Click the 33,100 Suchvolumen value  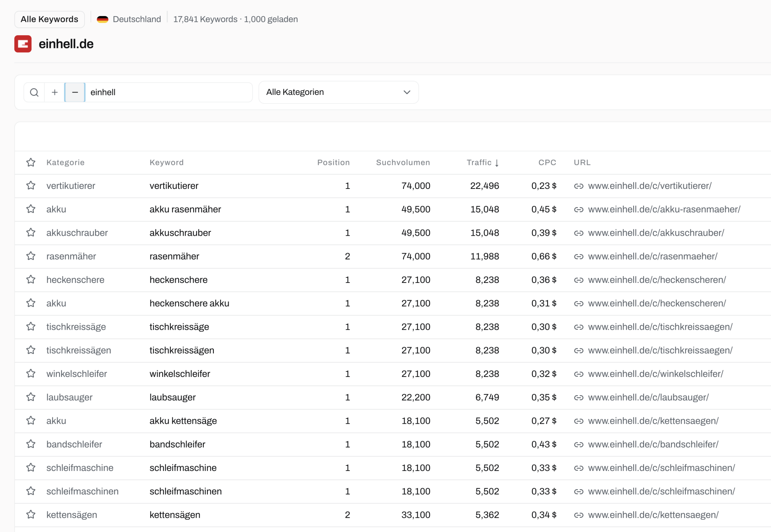click(416, 515)
